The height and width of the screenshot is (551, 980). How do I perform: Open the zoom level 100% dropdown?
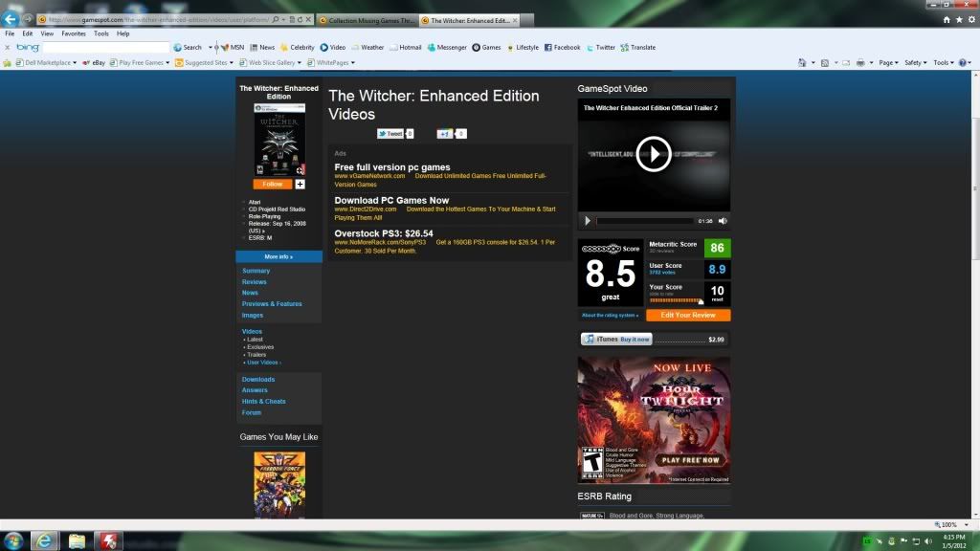tap(967, 525)
